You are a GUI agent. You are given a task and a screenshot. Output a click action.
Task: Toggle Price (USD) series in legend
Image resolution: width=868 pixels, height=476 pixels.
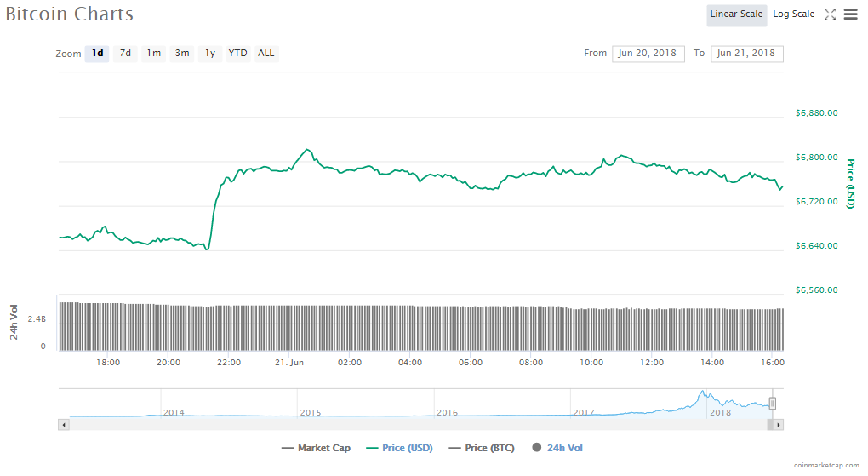pyautogui.click(x=398, y=448)
